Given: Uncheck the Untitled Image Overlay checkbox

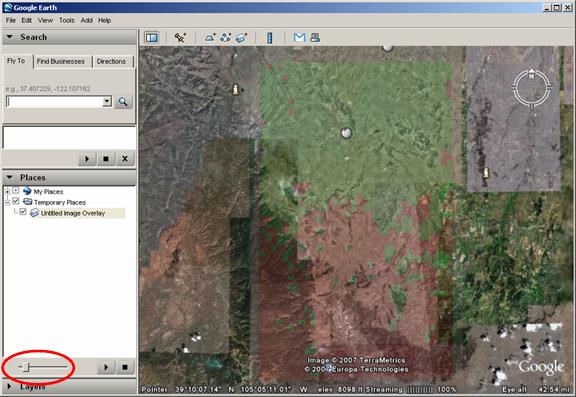Looking at the screenshot, I should [x=23, y=212].
